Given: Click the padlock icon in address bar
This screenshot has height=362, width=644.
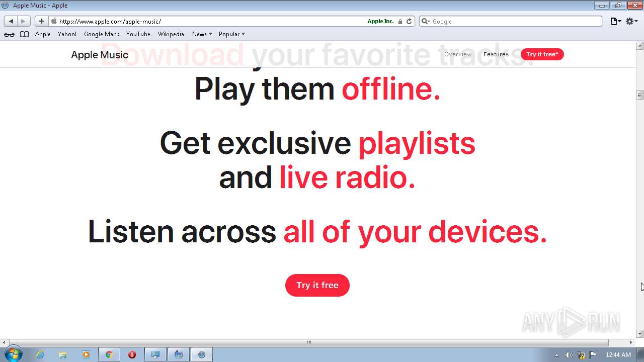Looking at the screenshot, I should coord(400,21).
